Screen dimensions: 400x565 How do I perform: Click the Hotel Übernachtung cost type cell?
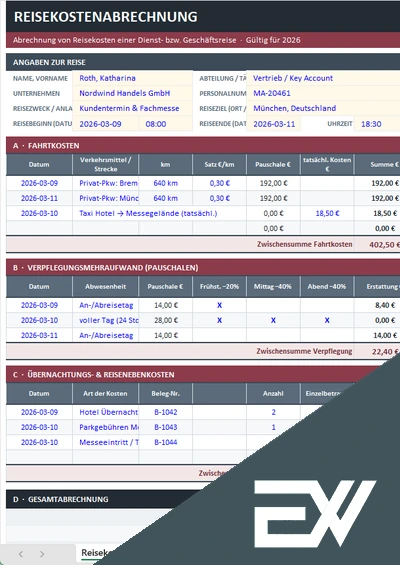106,412
